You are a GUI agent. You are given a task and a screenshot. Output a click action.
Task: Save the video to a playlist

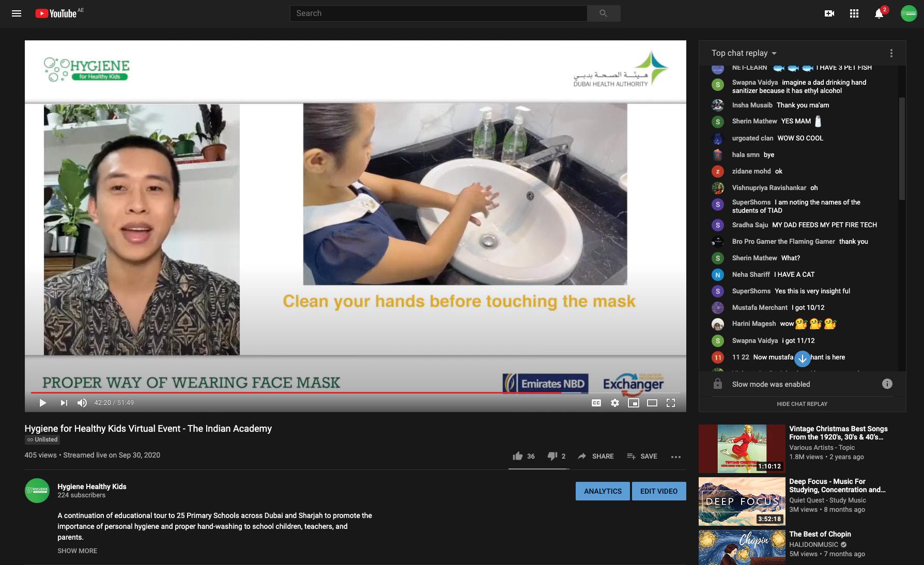coord(642,456)
